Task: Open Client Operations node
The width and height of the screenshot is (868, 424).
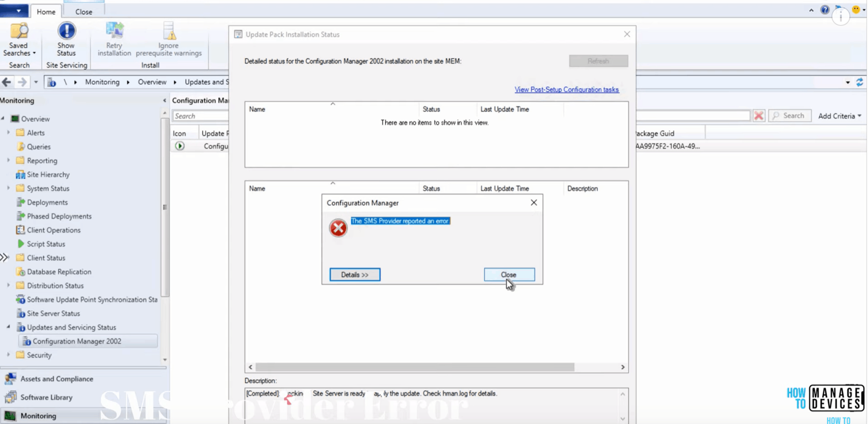Action: pyautogui.click(x=53, y=230)
